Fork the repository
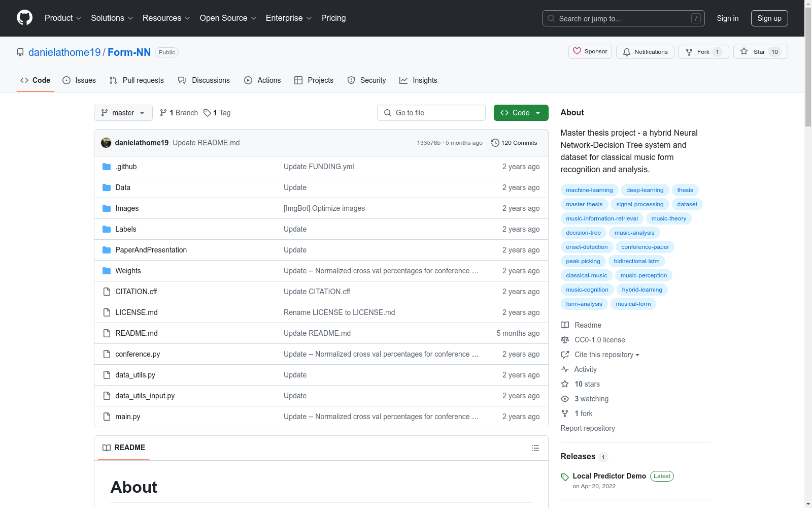Viewport: 812px width, 508px height. pyautogui.click(x=703, y=52)
